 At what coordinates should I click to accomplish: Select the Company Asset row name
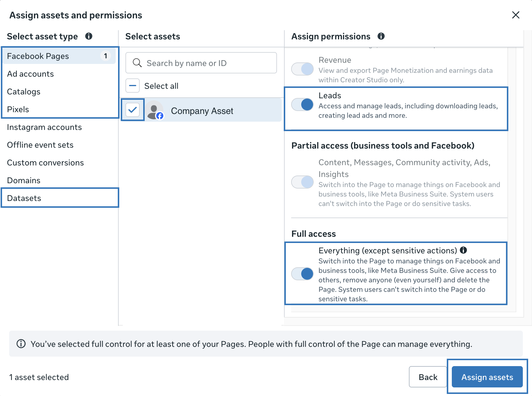(202, 111)
